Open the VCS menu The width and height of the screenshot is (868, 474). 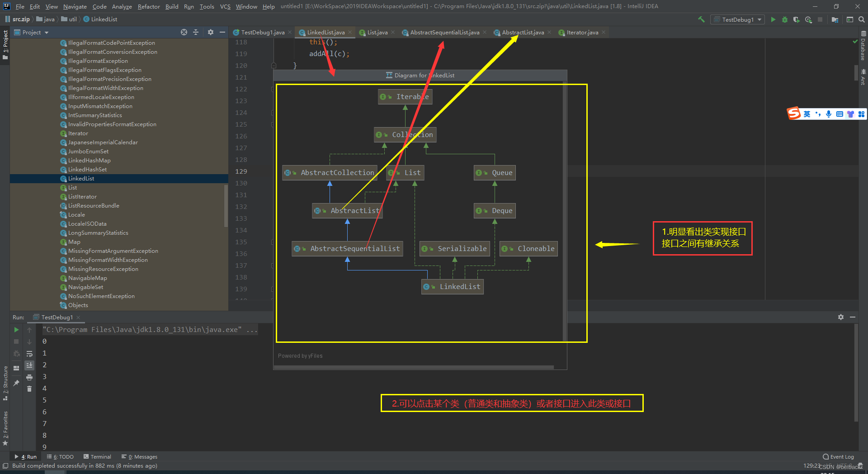tap(225, 6)
